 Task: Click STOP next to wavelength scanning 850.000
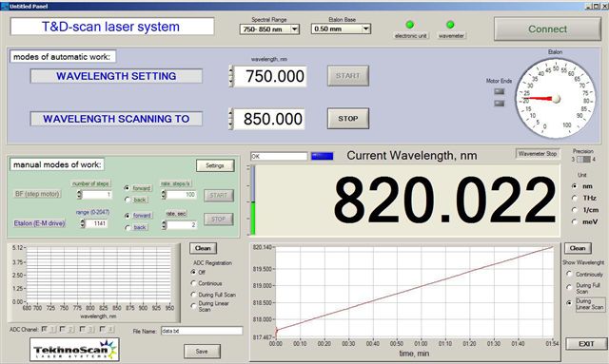pyautogui.click(x=348, y=119)
